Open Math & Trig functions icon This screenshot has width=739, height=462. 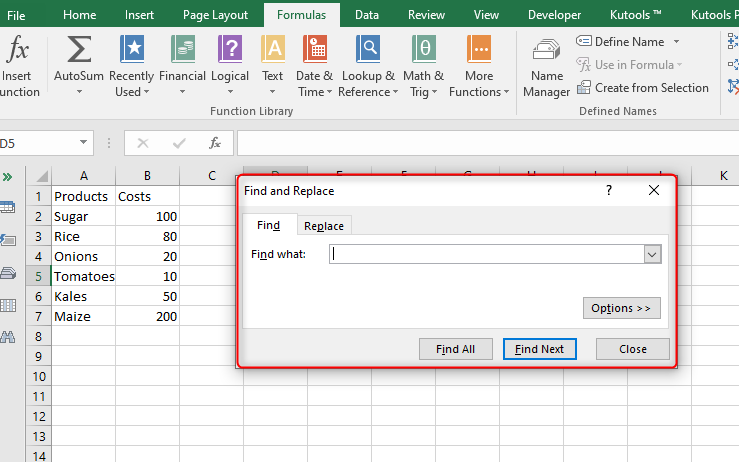[x=424, y=49]
